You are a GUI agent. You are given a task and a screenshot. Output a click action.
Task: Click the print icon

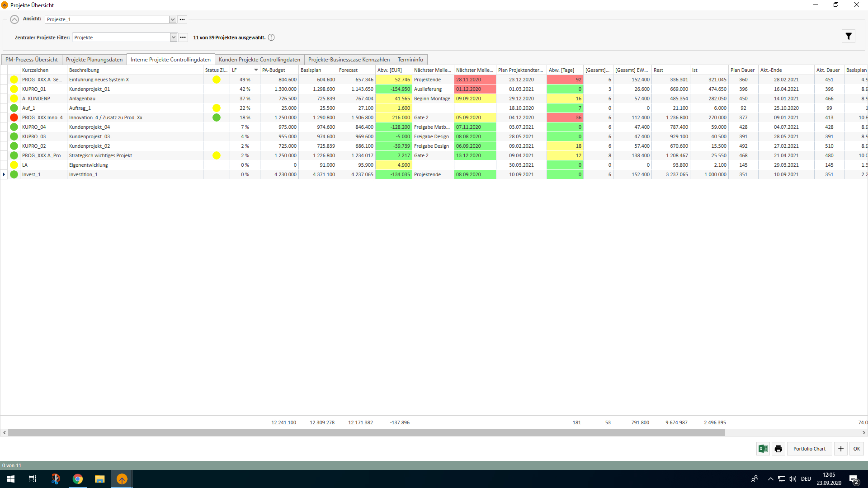(778, 449)
